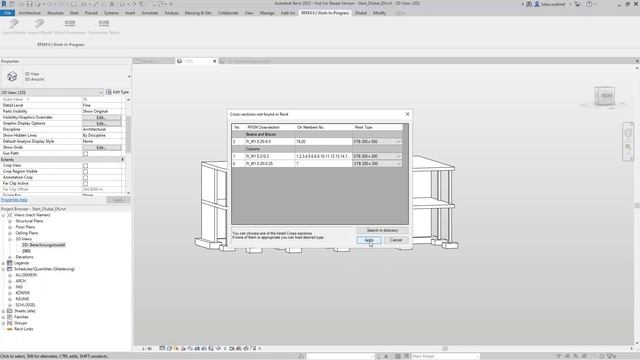The image size is (640, 360).
Task: Click the navigation wheel in the navigation bar
Action: click(x=628, y=133)
